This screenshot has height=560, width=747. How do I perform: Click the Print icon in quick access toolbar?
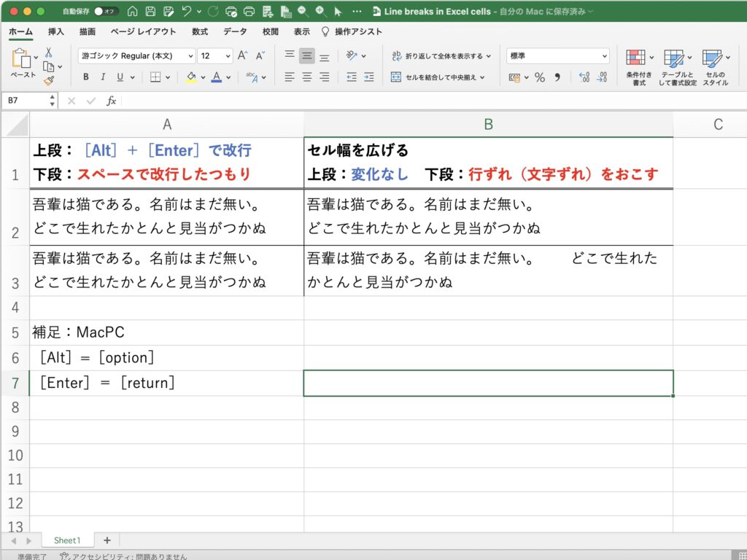pos(249,12)
